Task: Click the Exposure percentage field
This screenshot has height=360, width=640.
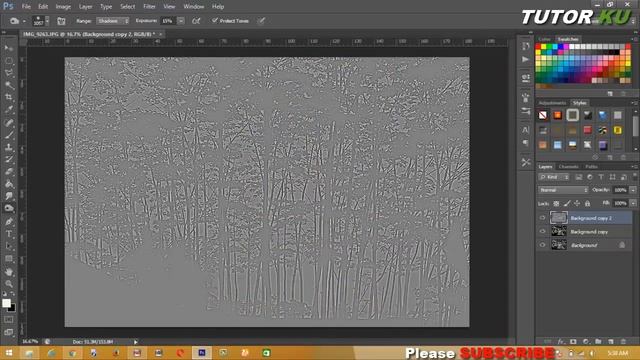Action: click(168, 21)
